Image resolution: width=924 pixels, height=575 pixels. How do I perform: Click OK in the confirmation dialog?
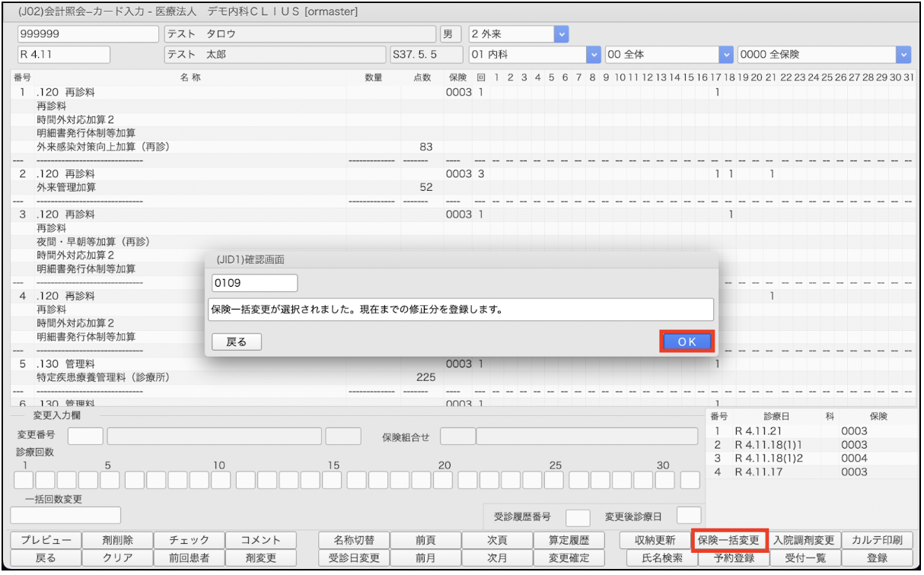pos(687,342)
